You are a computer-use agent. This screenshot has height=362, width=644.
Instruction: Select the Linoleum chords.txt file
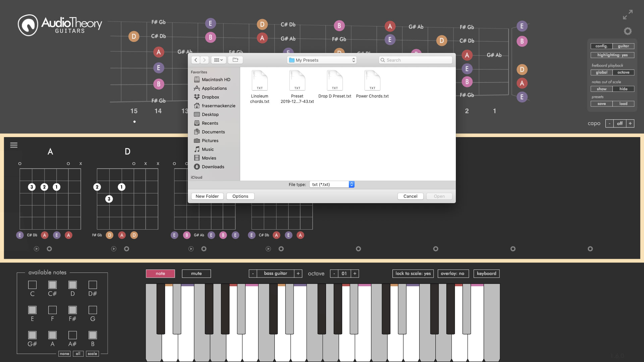[260, 87]
